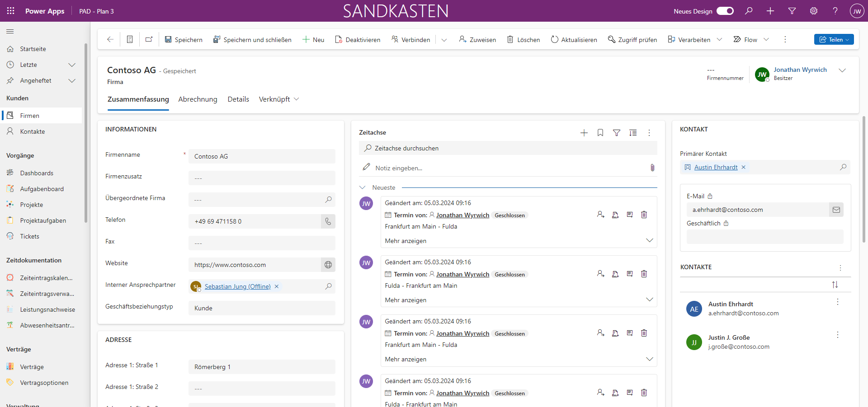Collapse the Neueste timeline group
868x407 pixels.
coord(363,187)
